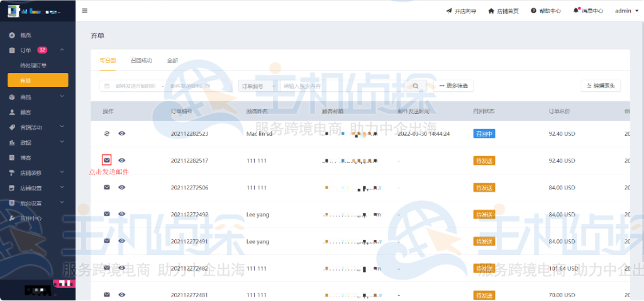The width and height of the screenshot is (644, 301).
Task: View details eye icon for order 202112272482
Action: click(122, 268)
